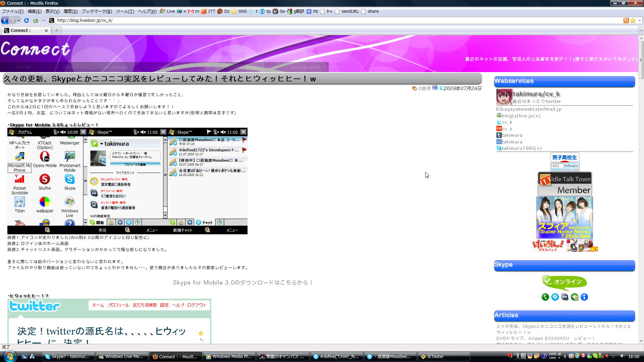The height and width of the screenshot is (362, 644).
Task: Click the RSS feed icon in address bar
Action: 626,20
